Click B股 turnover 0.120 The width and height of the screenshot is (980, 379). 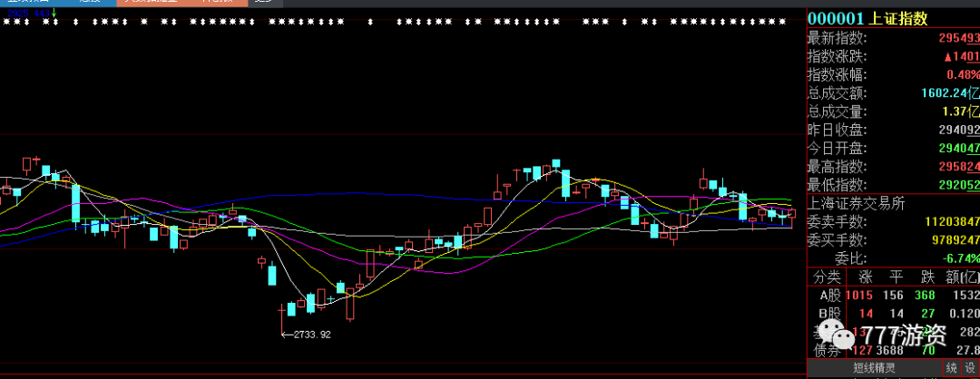tap(963, 314)
